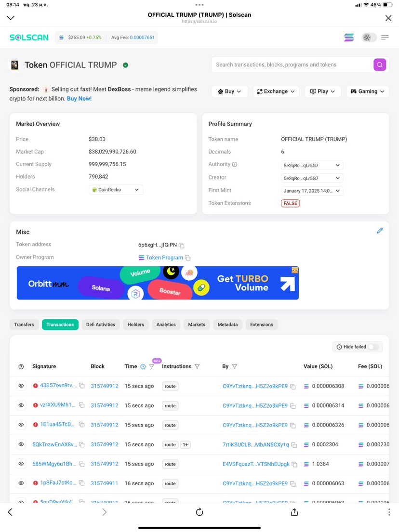Viewport: 399px width, 532px height.
Task: Copy signature 5QkTnzwEnAX8v...
Action: coord(81,444)
